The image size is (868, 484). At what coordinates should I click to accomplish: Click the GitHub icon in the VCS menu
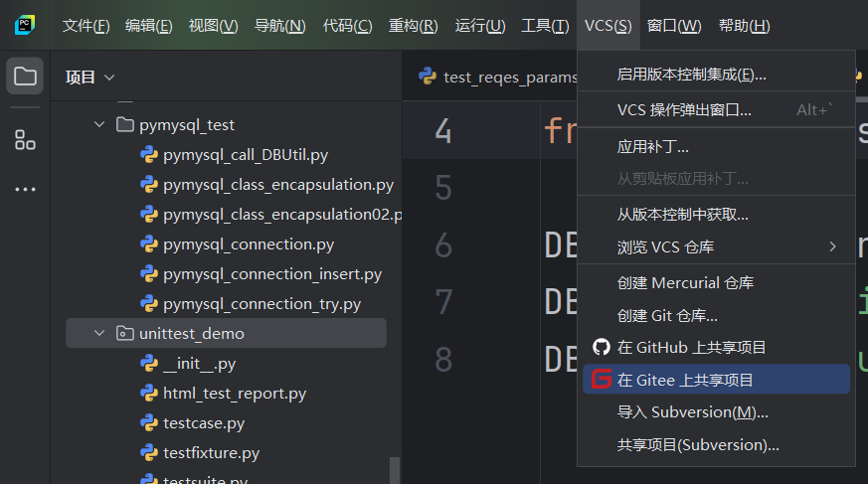click(602, 348)
